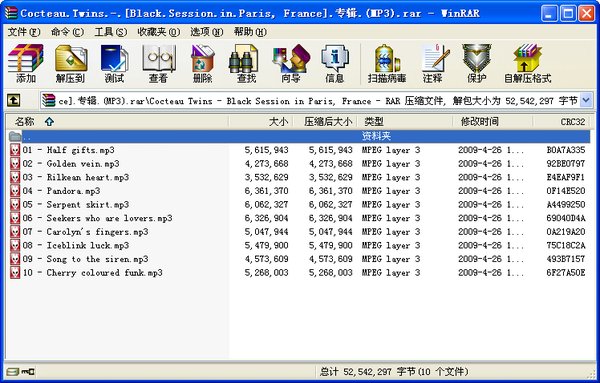Click the size value 5,615,943 in the 大小 column

(x=266, y=150)
